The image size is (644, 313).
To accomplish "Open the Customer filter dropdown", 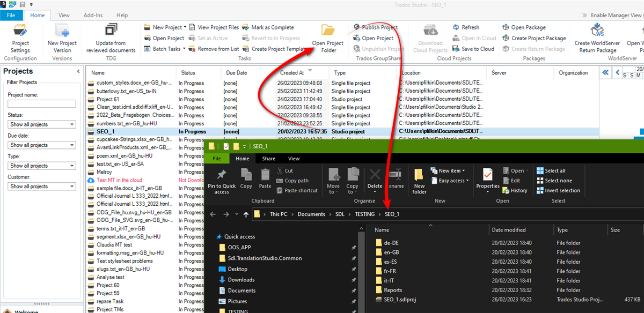I will 41,187.
